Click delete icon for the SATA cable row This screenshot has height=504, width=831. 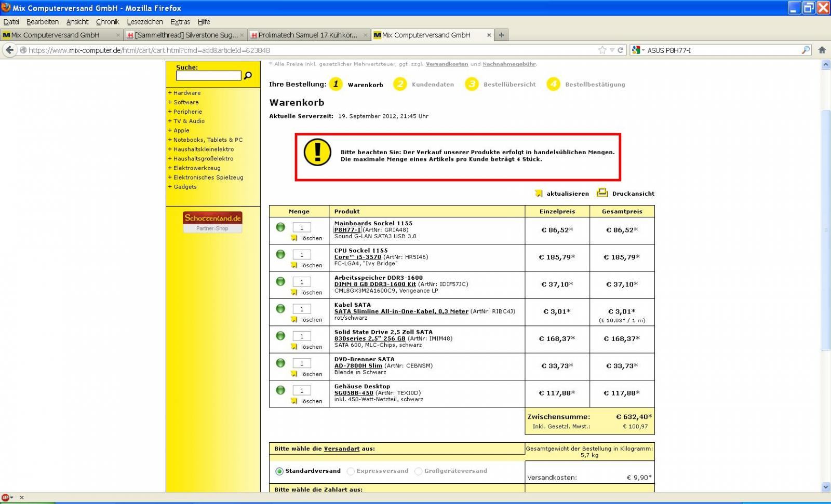click(x=294, y=319)
